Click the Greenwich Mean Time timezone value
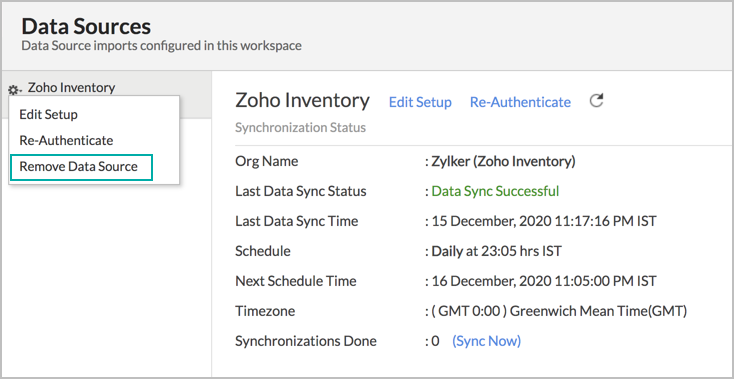 click(559, 311)
